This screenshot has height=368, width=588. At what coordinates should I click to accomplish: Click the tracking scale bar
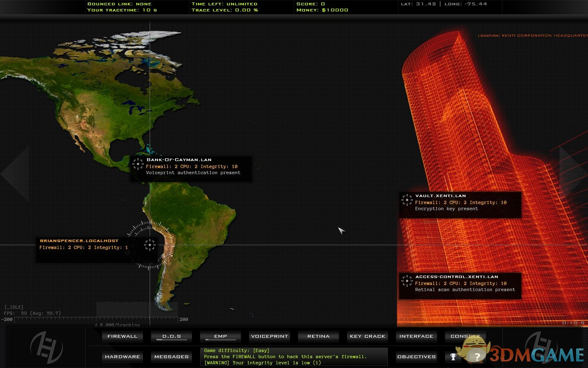click(x=96, y=319)
